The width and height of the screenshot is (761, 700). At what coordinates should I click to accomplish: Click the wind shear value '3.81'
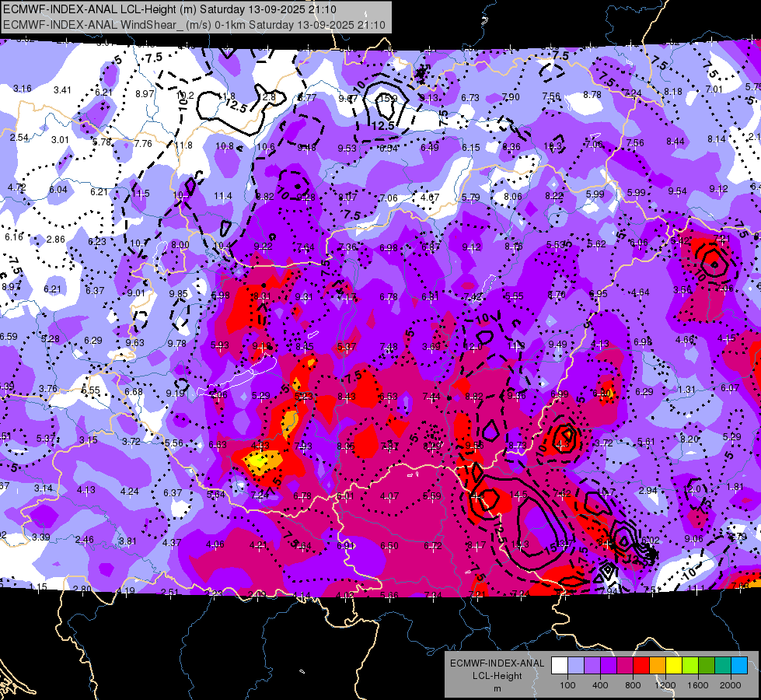(x=127, y=541)
